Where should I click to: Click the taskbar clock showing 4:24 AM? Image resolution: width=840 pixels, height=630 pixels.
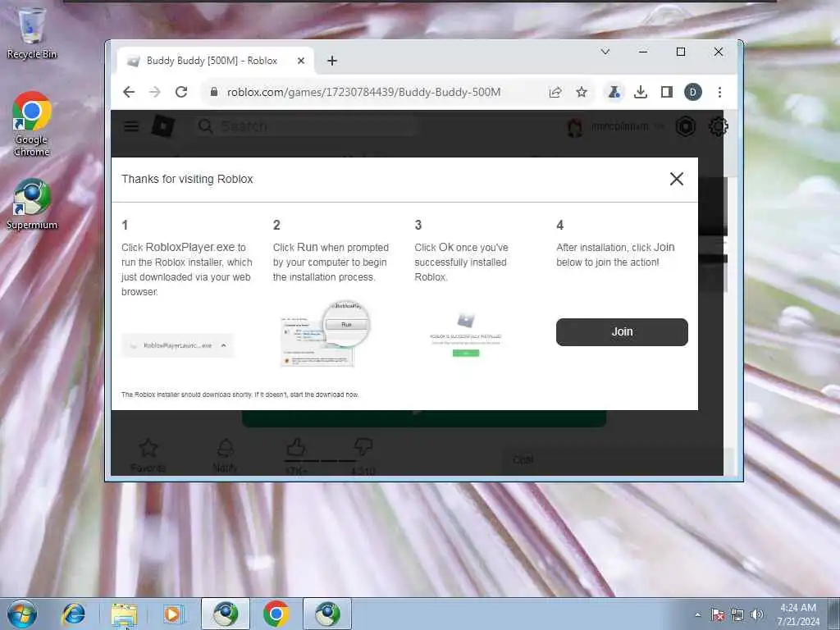[798, 614]
